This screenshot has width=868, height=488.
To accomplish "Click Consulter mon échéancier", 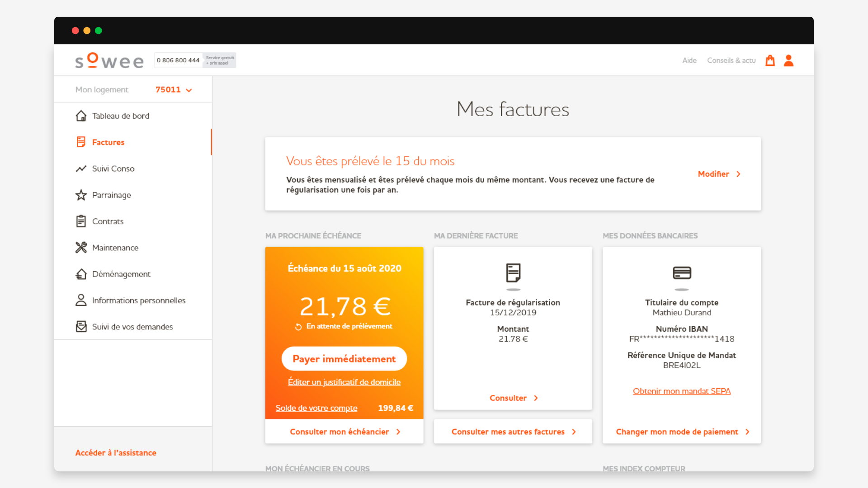I will (344, 432).
